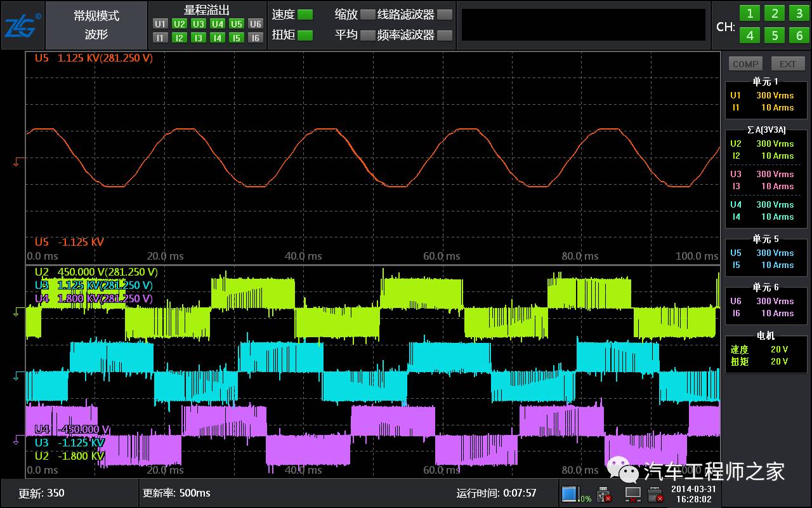This screenshot has height=508, width=812.
Task: Select channel 2 button
Action: (775, 13)
